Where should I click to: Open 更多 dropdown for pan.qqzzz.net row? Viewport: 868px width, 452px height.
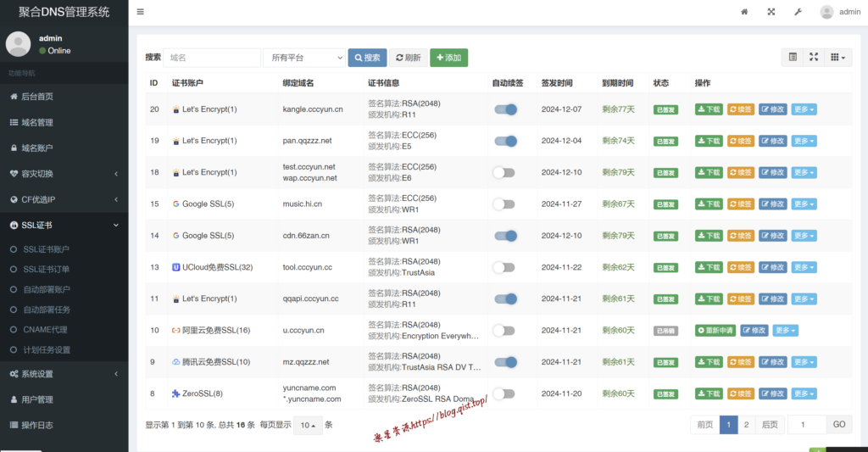804,141
